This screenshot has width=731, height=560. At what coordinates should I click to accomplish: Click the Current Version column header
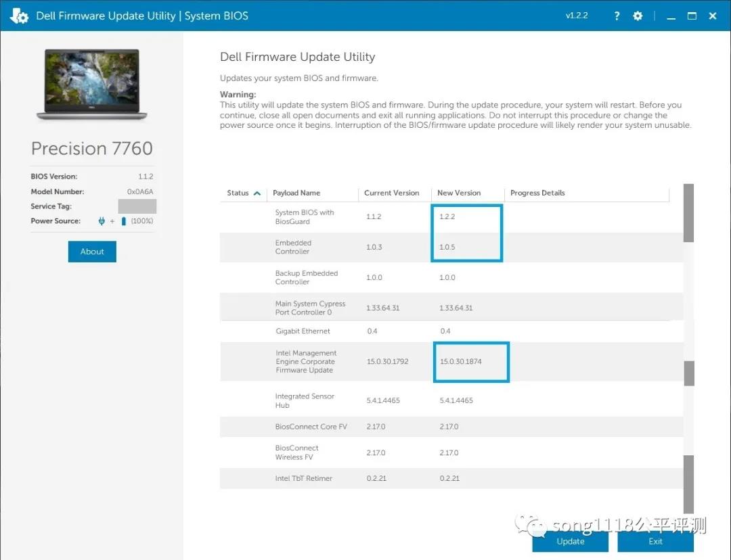[392, 193]
